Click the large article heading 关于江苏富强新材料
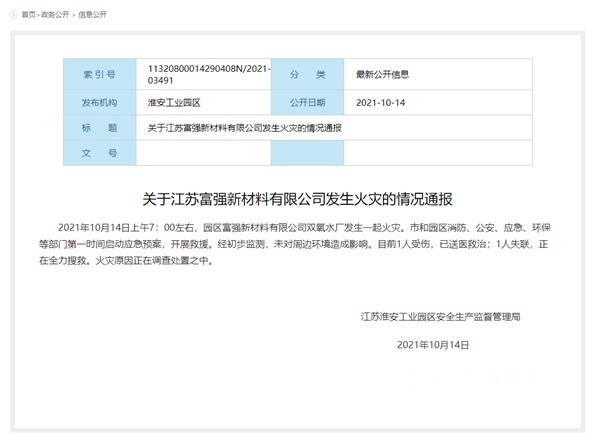 point(297,199)
